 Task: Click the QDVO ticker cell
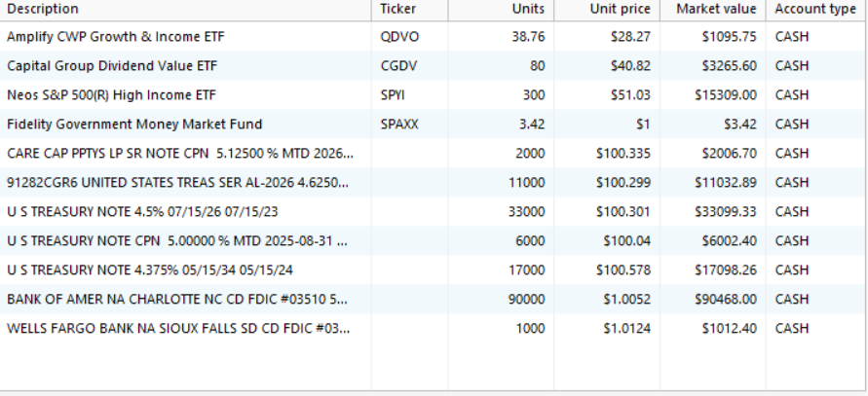tap(399, 37)
